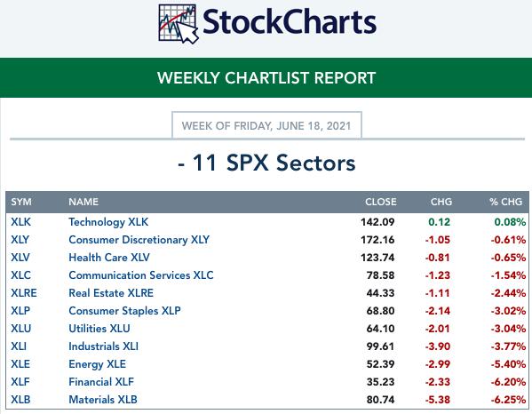Open Consumer Staples XLP link

(124, 311)
